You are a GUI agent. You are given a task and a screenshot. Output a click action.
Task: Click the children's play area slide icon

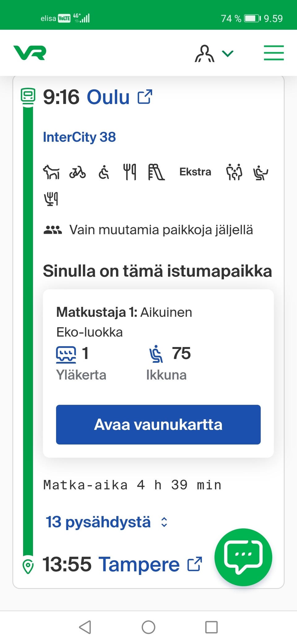(x=156, y=172)
